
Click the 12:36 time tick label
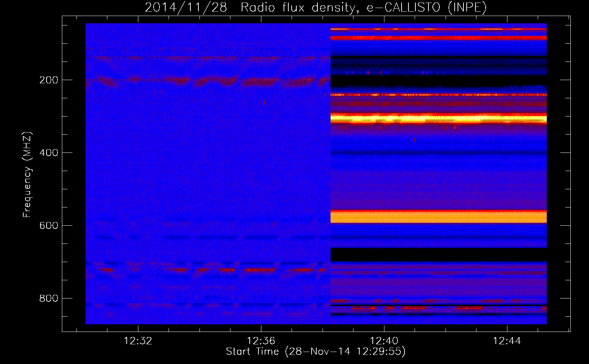(x=261, y=341)
